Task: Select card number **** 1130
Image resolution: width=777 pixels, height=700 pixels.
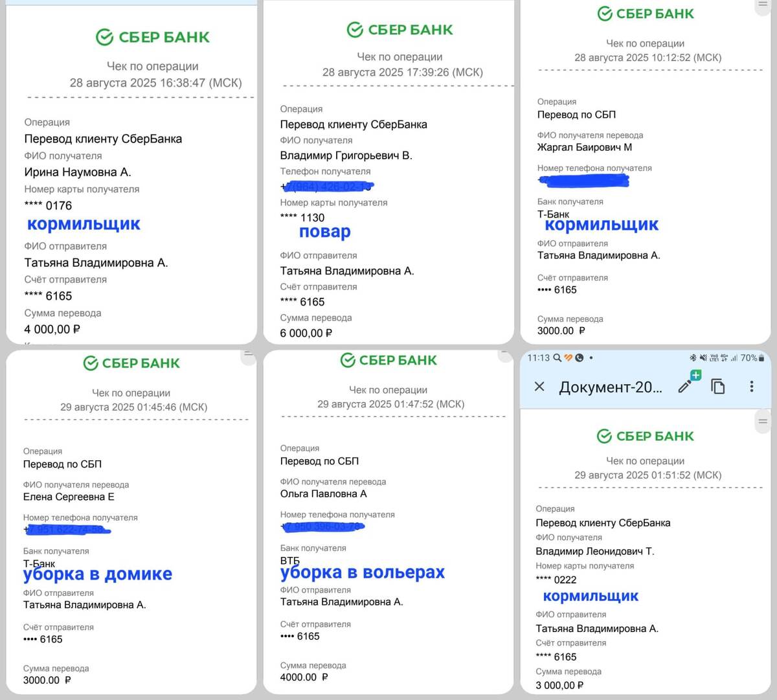Action: point(302,218)
